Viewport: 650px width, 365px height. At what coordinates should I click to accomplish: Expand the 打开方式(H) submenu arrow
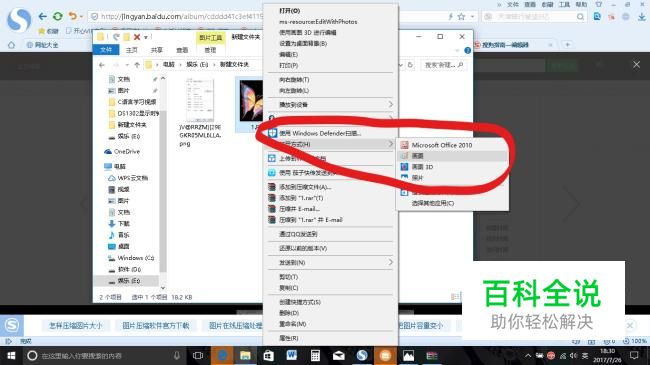[390, 144]
